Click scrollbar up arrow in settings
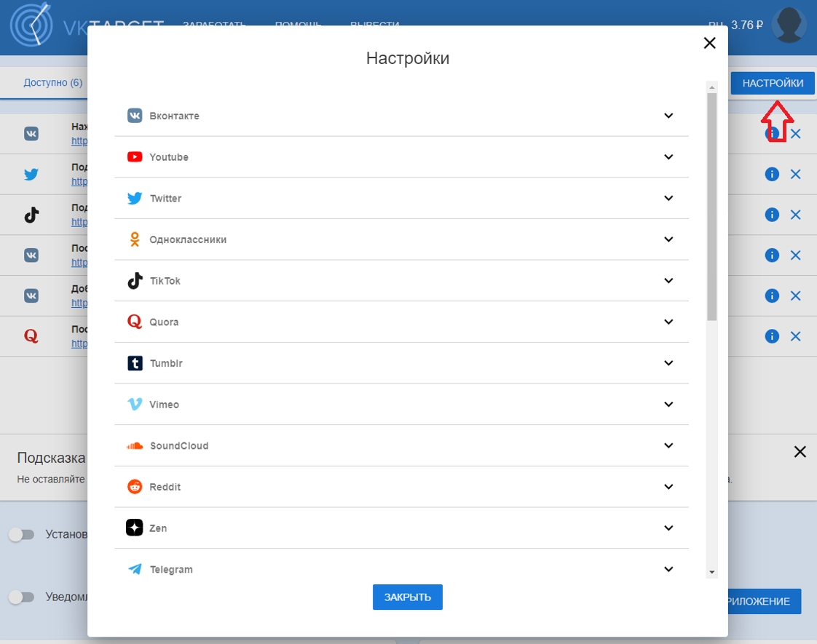This screenshot has width=817, height=644. tap(711, 87)
